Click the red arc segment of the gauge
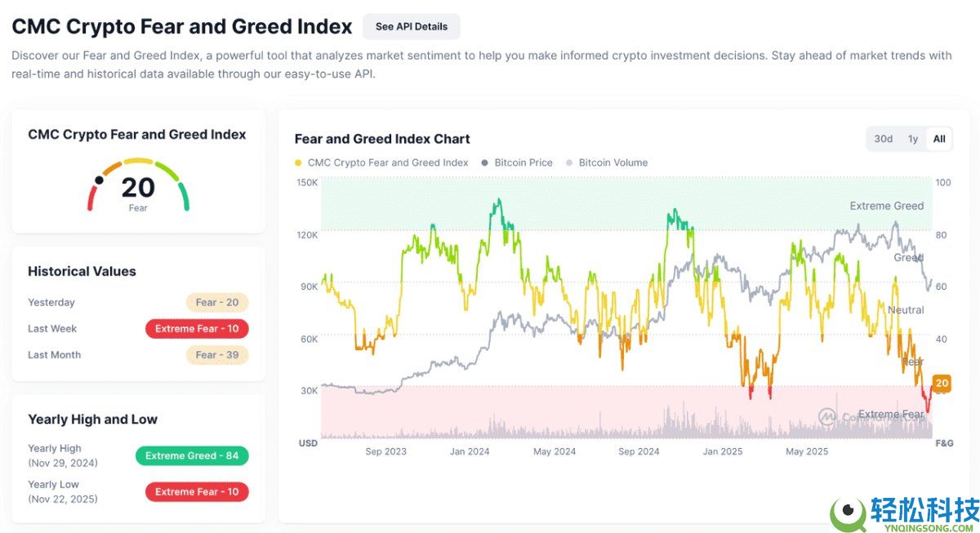The image size is (980, 533). [91, 198]
